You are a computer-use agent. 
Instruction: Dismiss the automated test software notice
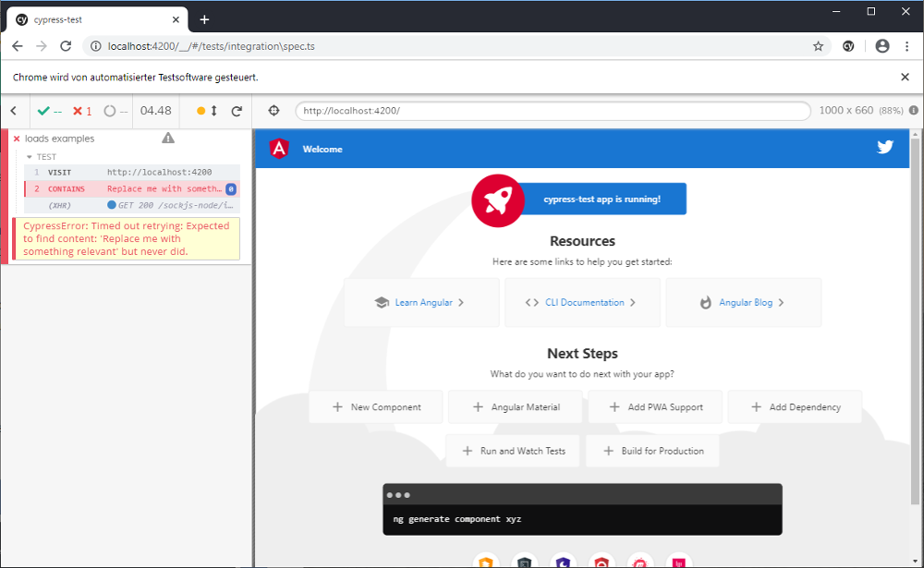(x=906, y=78)
